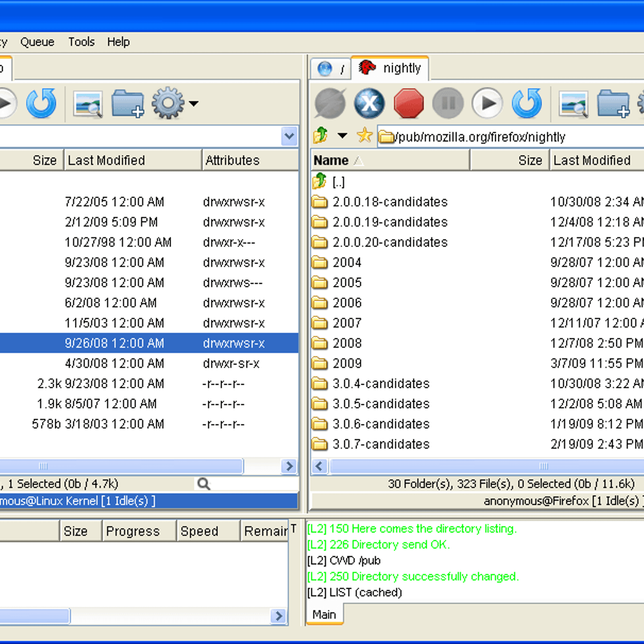644x644 pixels.
Task: Switch to the nightly tab
Action: tap(390, 68)
